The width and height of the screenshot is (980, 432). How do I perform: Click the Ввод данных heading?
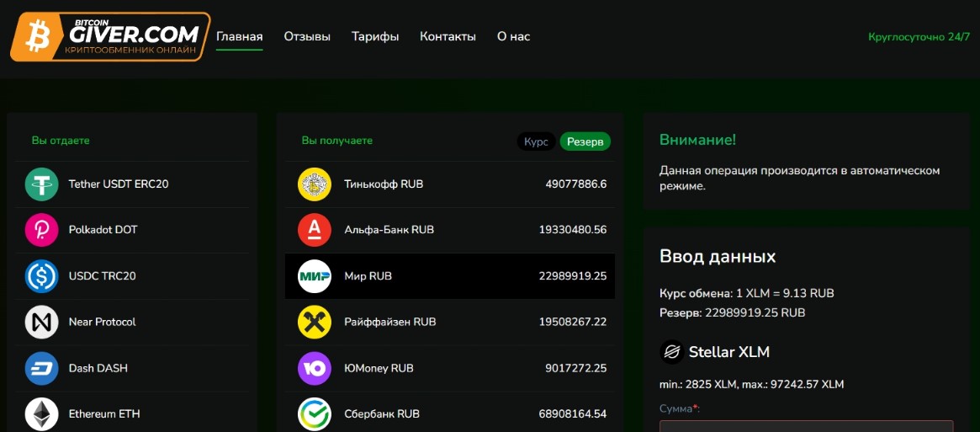[718, 256]
